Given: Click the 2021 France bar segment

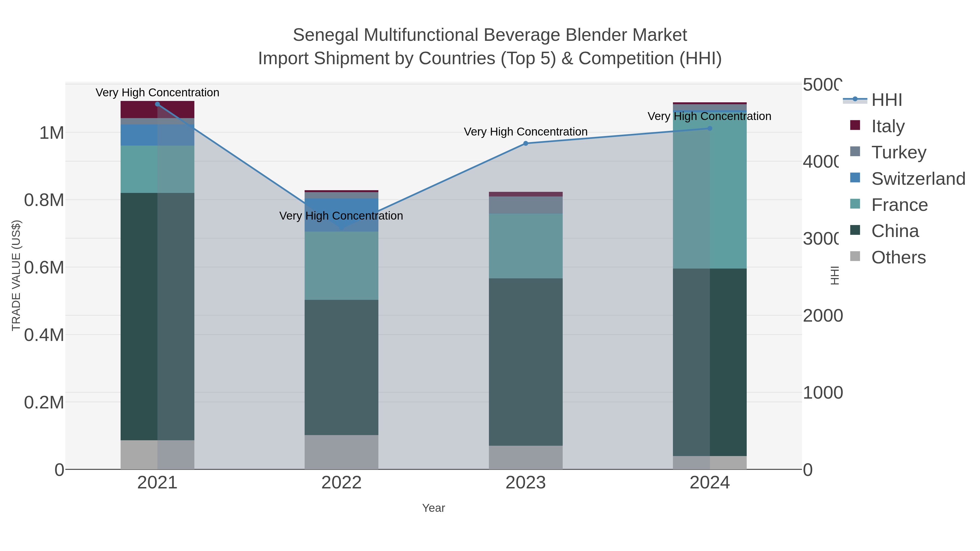Looking at the screenshot, I should pos(158,169).
